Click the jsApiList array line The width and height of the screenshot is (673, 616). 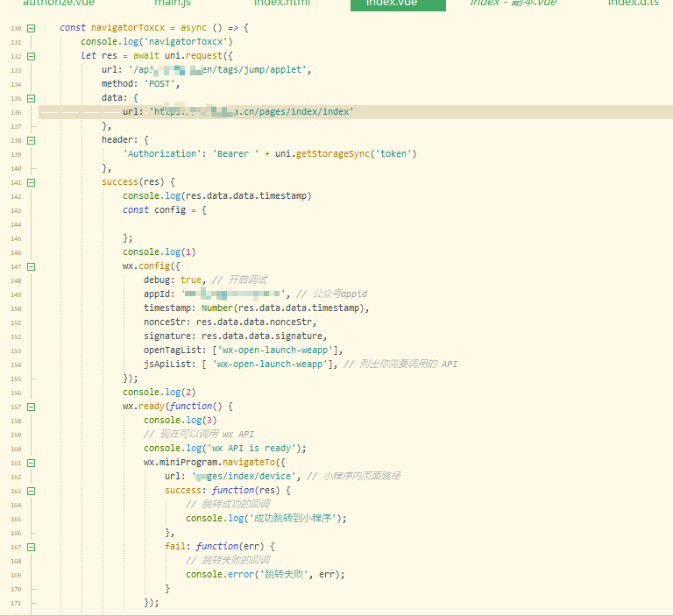(x=301, y=364)
